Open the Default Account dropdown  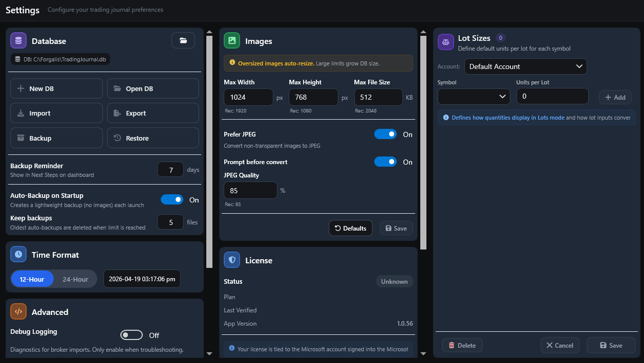pos(525,66)
